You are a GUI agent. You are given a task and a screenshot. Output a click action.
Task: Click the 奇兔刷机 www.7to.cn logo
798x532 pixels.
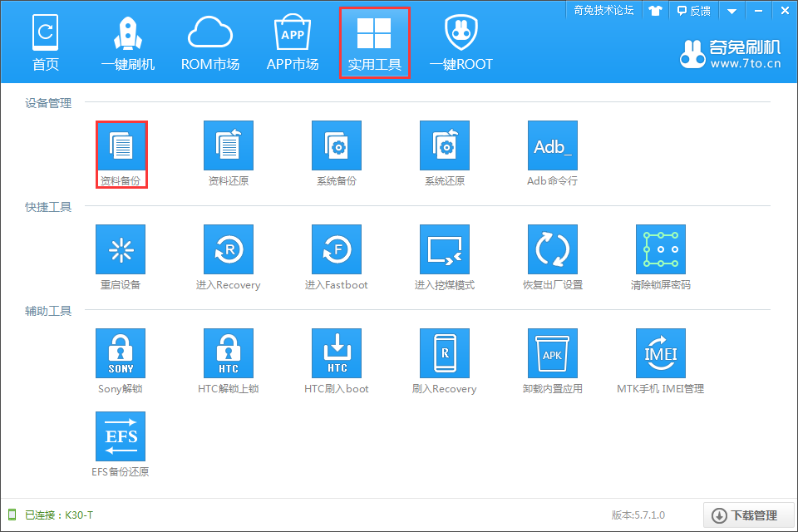click(x=730, y=53)
